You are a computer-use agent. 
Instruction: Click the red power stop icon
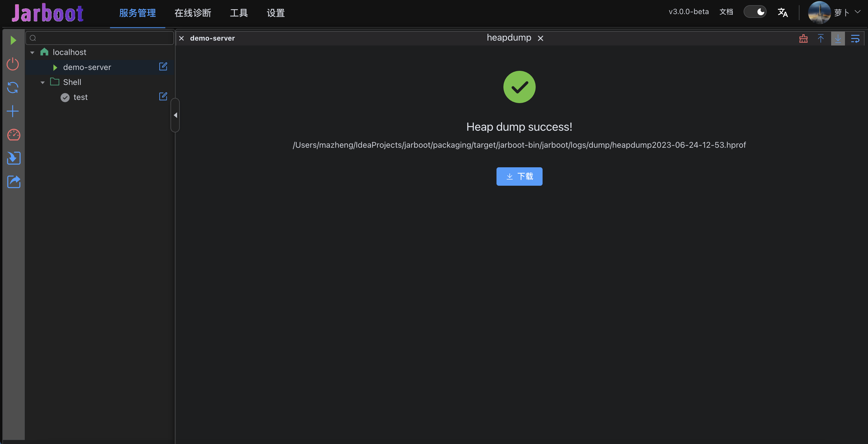pyautogui.click(x=13, y=64)
